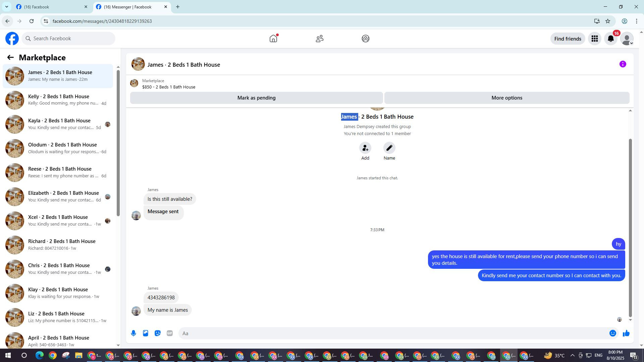644x362 pixels.
Task: Show hidden system tray icons chevron
Action: pyautogui.click(x=572, y=355)
